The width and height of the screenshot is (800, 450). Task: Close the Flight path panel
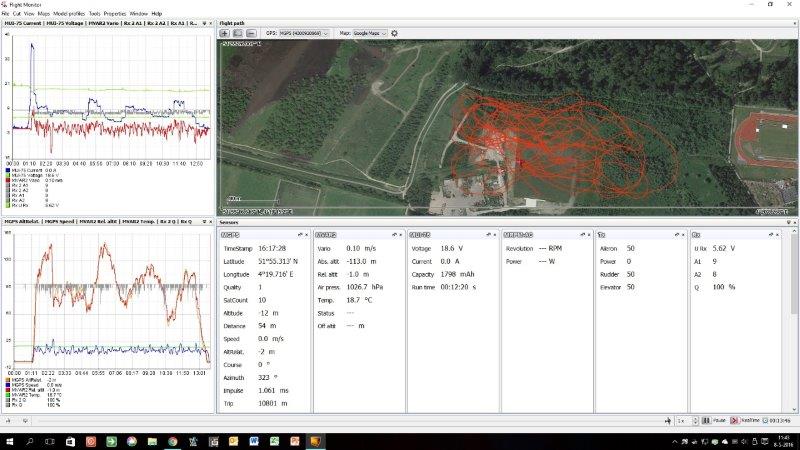pyautogui.click(x=795, y=23)
